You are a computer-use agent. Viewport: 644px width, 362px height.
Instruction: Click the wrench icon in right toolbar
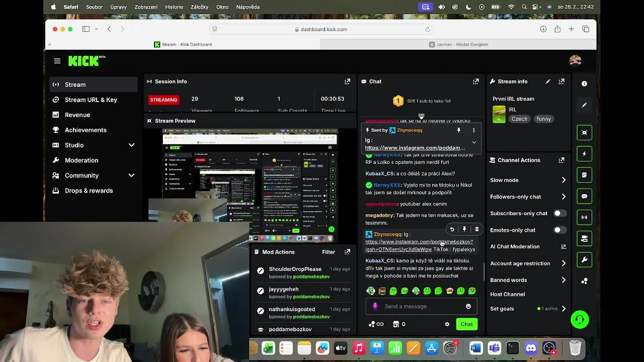584,260
